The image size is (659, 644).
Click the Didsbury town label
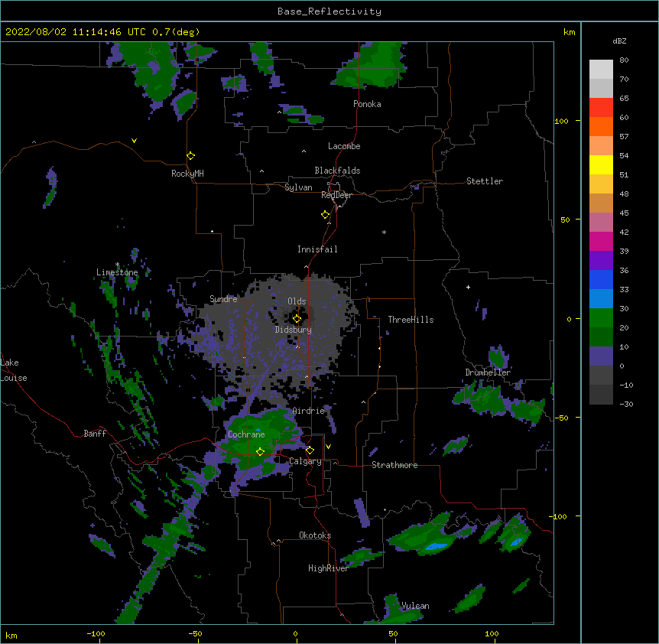(x=294, y=330)
